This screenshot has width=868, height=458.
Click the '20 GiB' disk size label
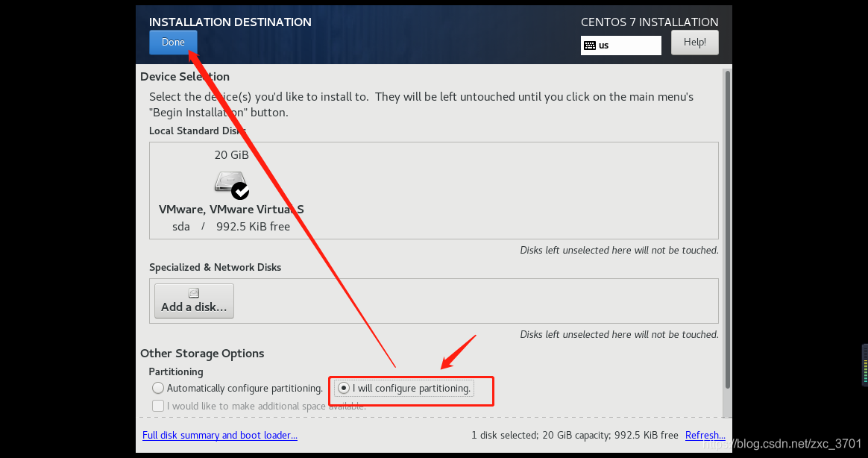pos(231,155)
